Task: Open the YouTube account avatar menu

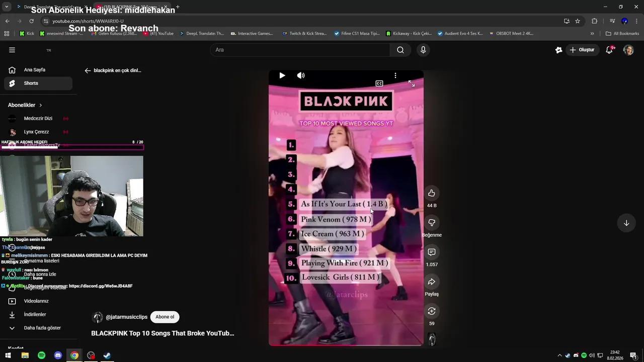Action: point(628,50)
